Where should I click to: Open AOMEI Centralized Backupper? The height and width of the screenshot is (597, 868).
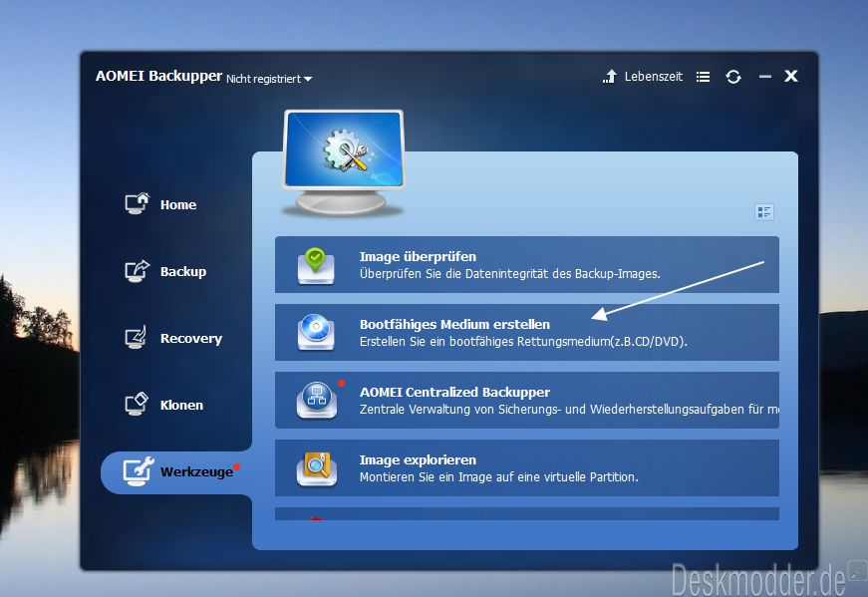(527, 400)
